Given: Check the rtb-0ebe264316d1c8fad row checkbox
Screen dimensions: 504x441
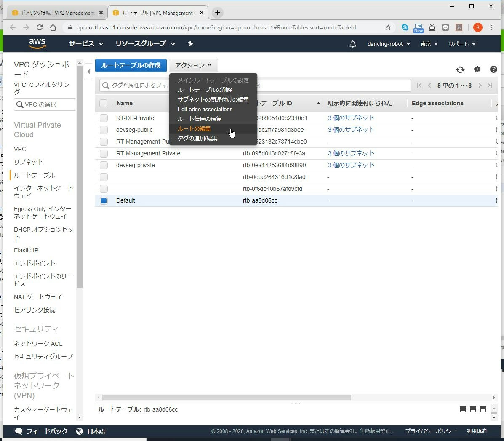Looking at the screenshot, I should [x=104, y=177].
